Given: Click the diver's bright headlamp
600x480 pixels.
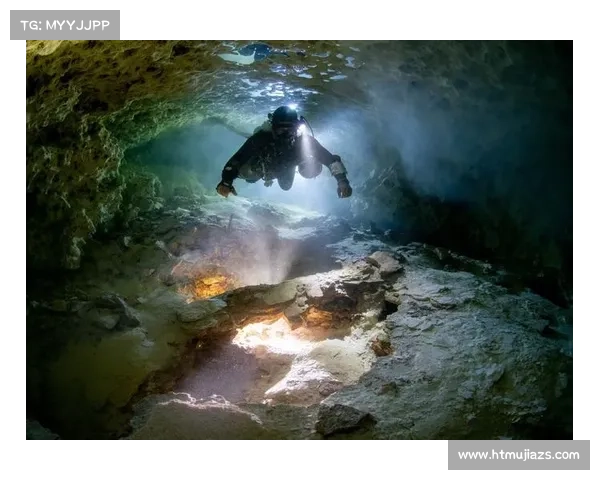Looking at the screenshot, I should click(x=291, y=109).
